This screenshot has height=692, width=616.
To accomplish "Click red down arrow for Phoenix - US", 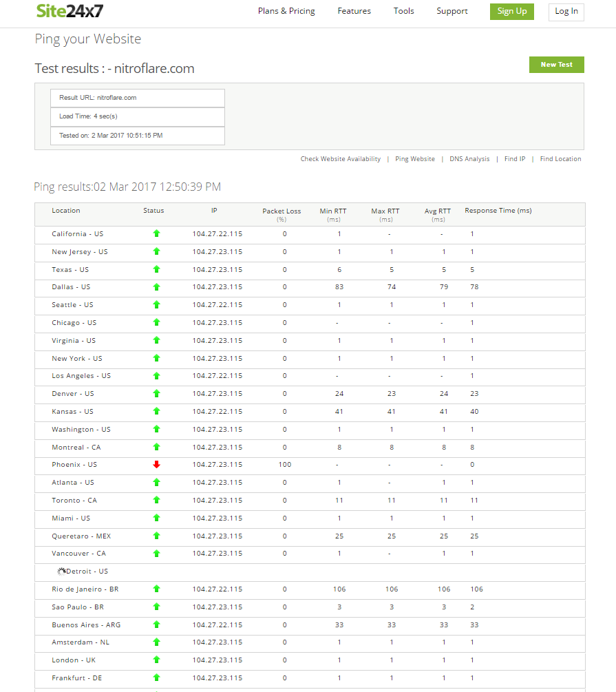I will pos(156,464).
